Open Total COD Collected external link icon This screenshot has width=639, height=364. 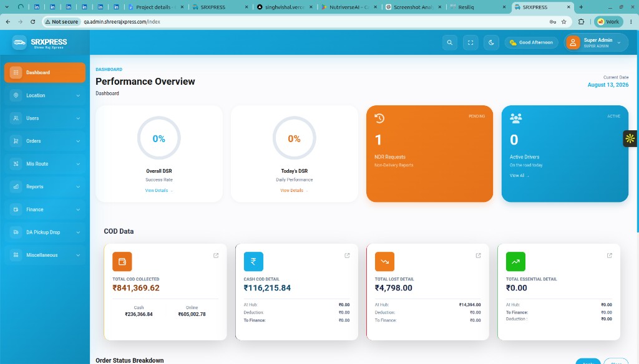tap(216, 256)
